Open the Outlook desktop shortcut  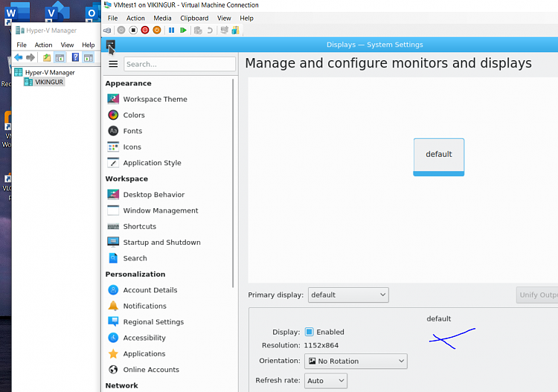coord(93,12)
